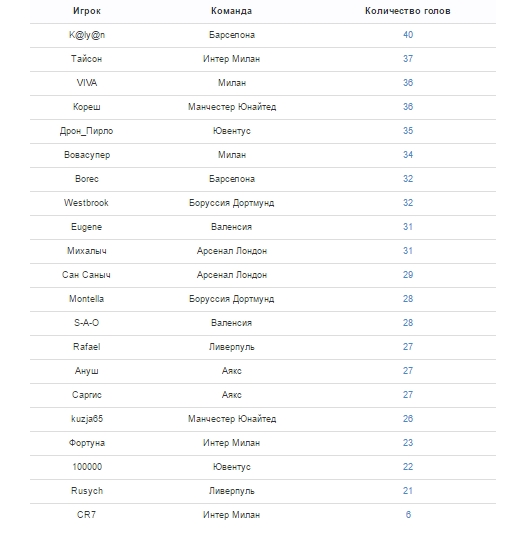Click the 29 goals link for Сан Саныч
This screenshot has height=533, width=514.
pyautogui.click(x=408, y=275)
